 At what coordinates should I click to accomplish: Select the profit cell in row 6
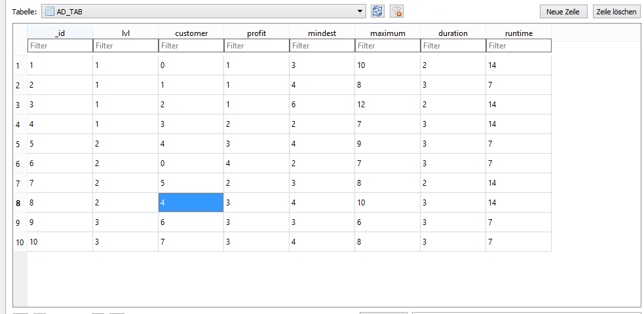point(256,164)
